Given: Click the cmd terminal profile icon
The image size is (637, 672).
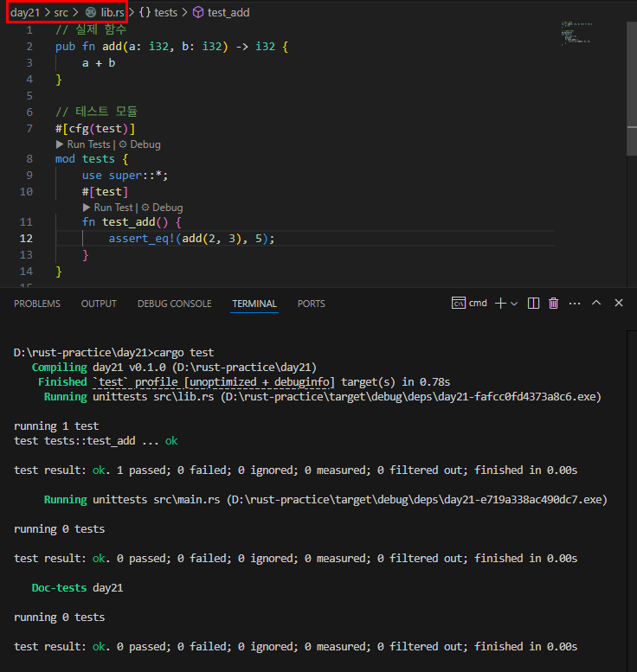Looking at the screenshot, I should tap(459, 303).
